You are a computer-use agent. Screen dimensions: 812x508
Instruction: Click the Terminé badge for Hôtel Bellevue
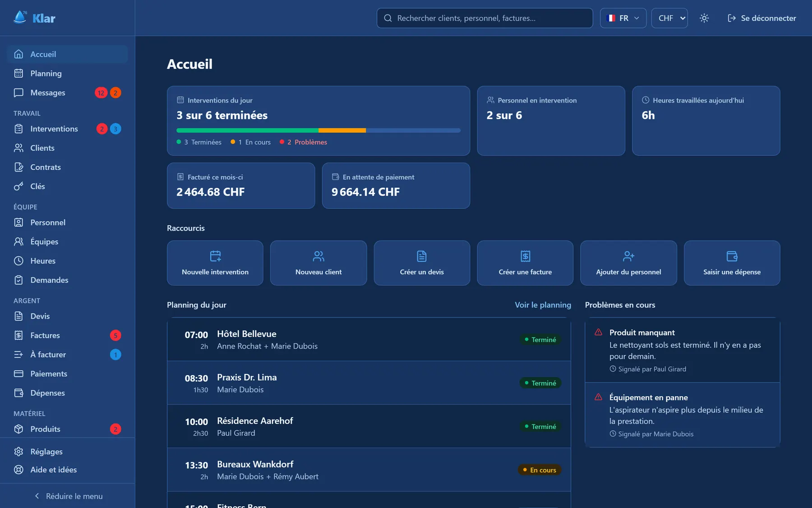tap(540, 340)
